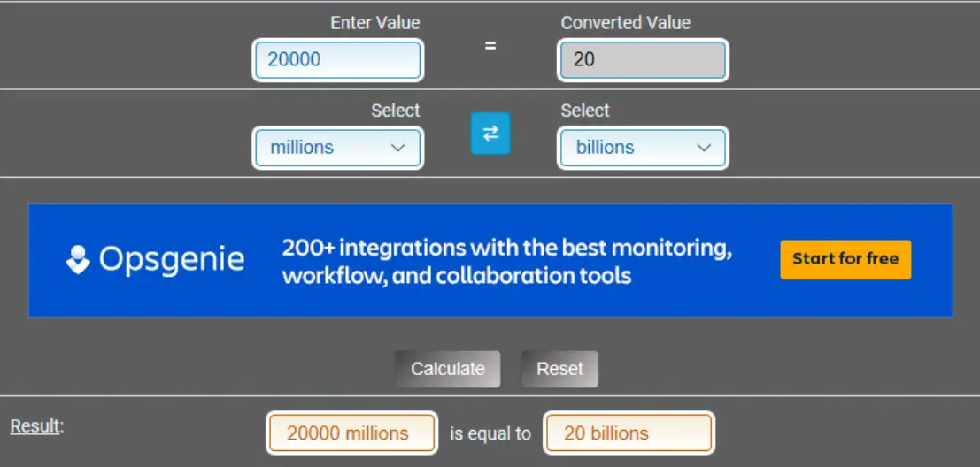Expand the billions unit dropdown
The height and width of the screenshot is (467, 980).
(x=642, y=148)
